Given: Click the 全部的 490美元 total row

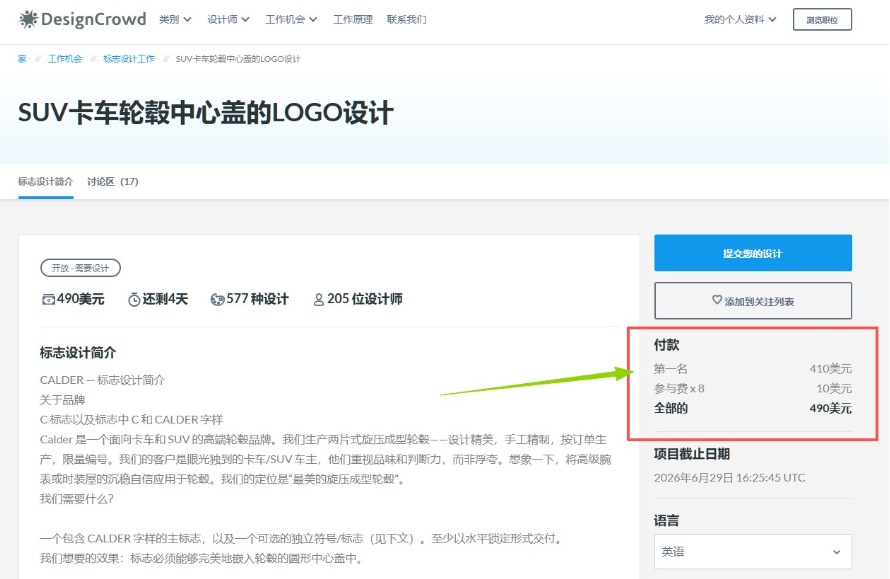Looking at the screenshot, I should (753, 409).
